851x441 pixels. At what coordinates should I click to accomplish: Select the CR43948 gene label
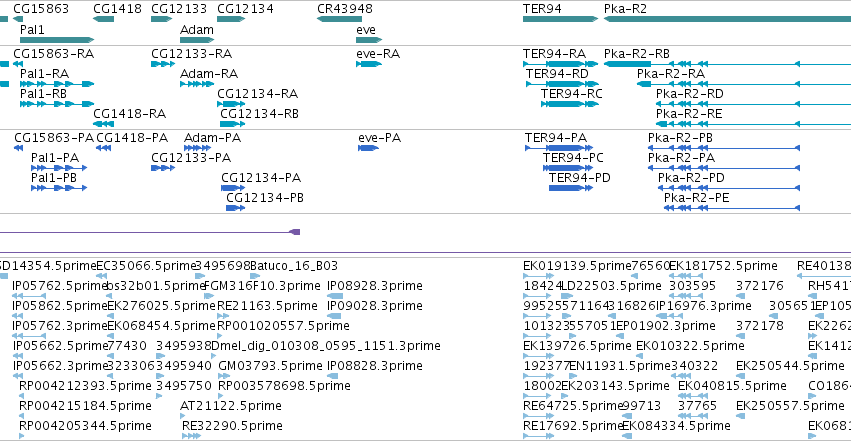click(x=345, y=9)
